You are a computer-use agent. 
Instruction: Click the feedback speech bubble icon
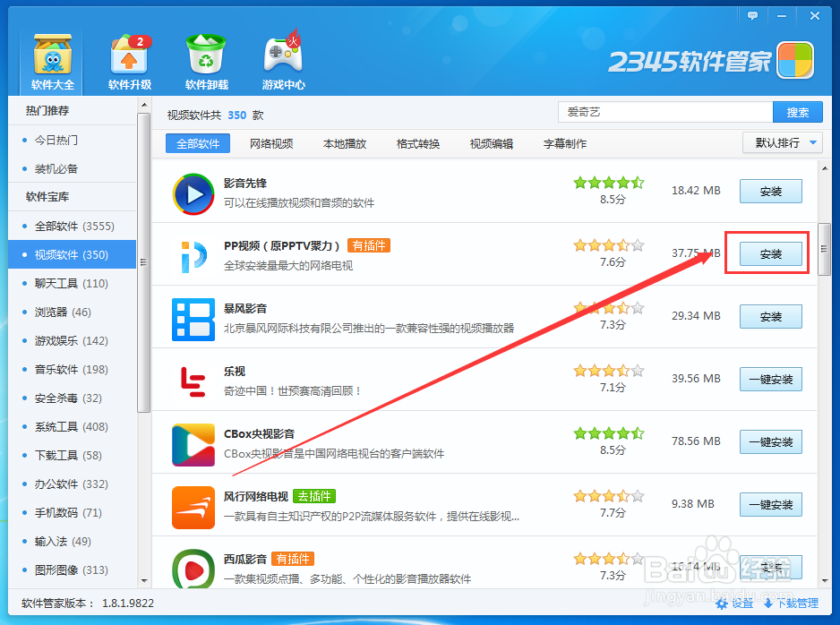752,15
